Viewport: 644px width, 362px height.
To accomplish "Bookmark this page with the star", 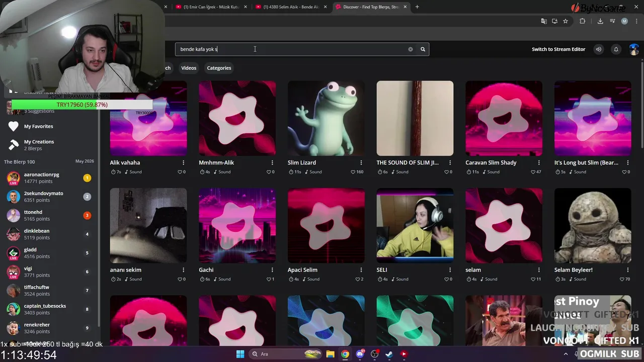I will tap(566, 21).
